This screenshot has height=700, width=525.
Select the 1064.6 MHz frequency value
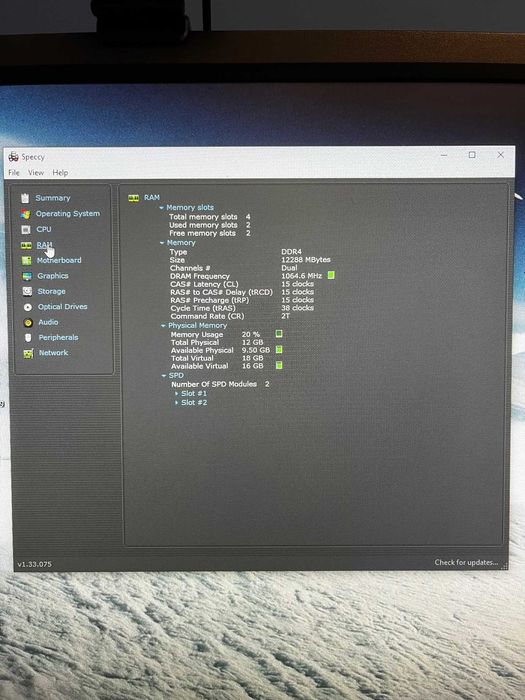pos(301,276)
